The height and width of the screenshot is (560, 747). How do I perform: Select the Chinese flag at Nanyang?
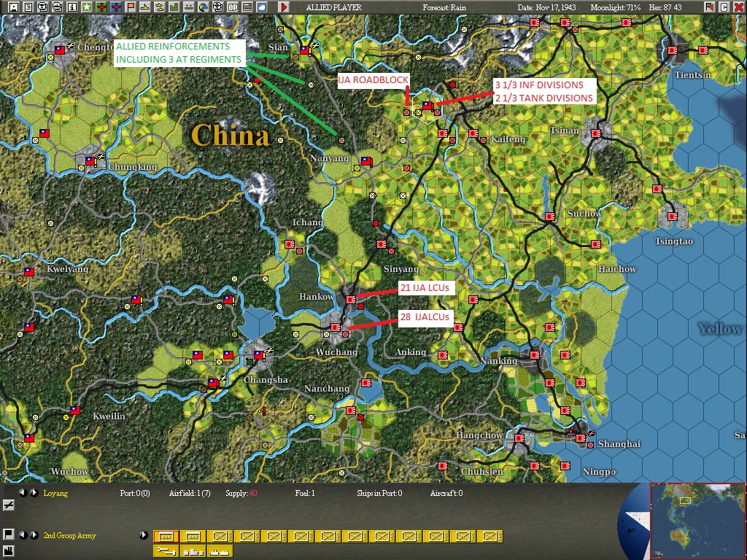click(366, 161)
